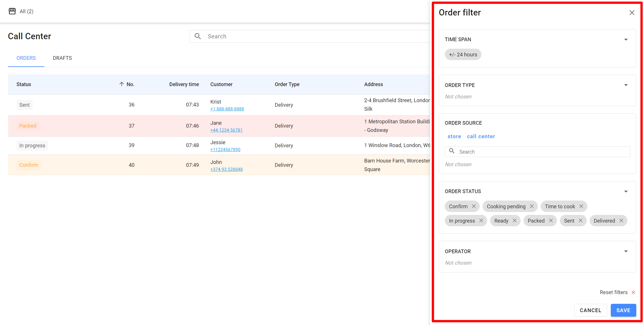Viewport: 644px width, 325px height.
Task: Sort by the Customer column header
Action: (221, 84)
